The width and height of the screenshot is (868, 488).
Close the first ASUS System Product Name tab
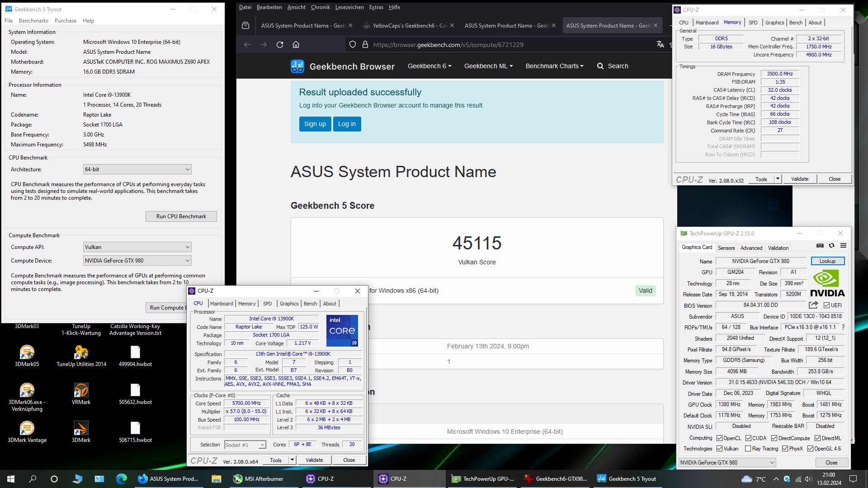pos(350,26)
